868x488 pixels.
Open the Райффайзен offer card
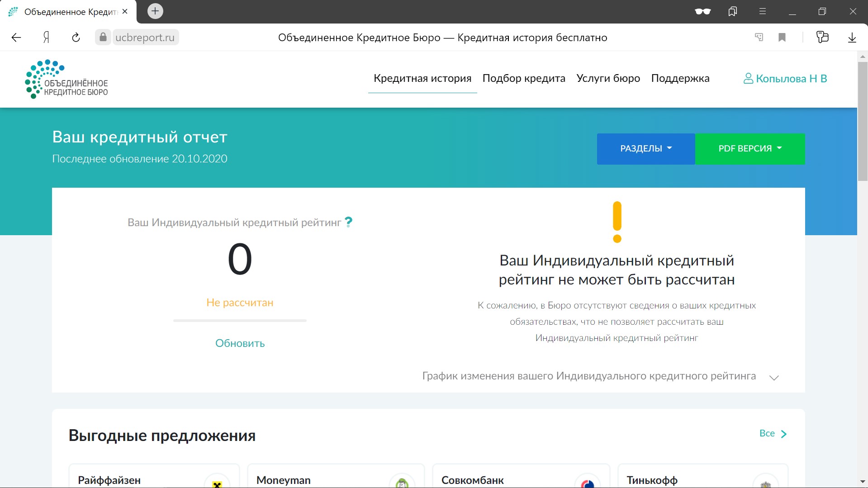(x=154, y=476)
